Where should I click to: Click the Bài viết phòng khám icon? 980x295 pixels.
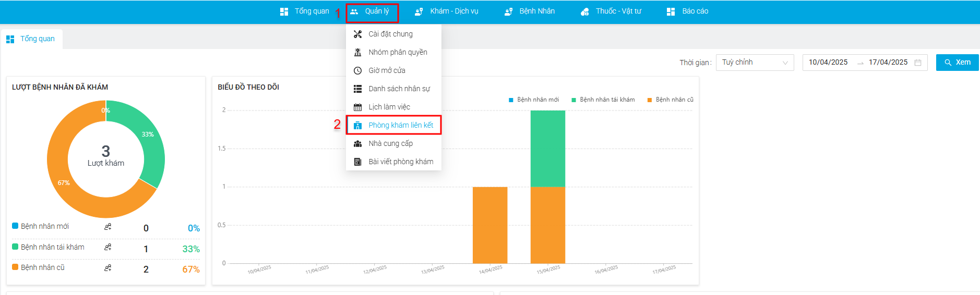click(x=357, y=162)
